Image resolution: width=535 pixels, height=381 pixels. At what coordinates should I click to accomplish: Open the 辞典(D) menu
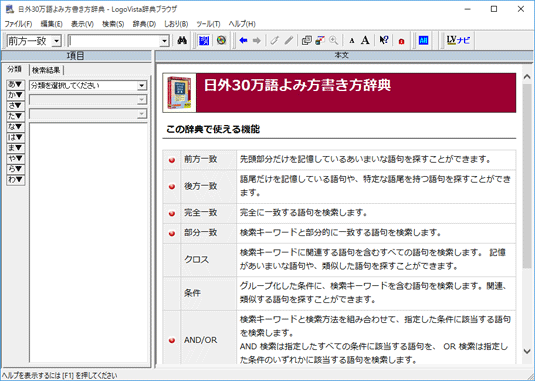(144, 24)
